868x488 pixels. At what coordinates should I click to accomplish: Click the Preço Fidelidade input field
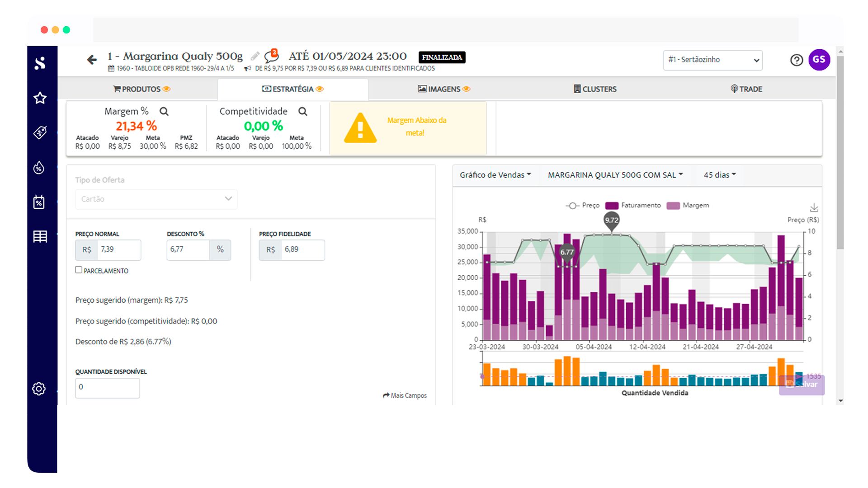(x=303, y=249)
